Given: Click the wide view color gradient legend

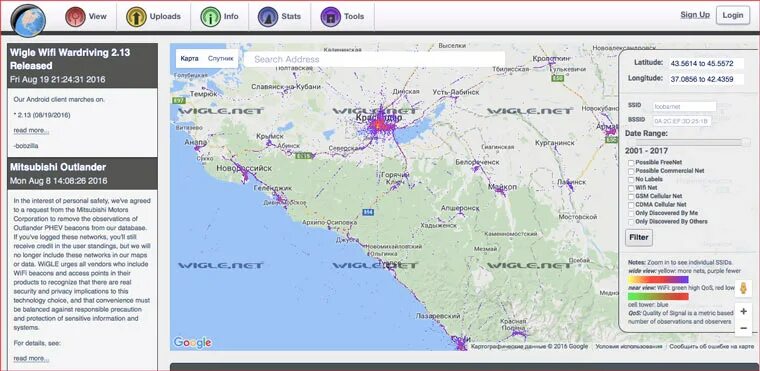Looking at the screenshot, I should pyautogui.click(x=658, y=279).
